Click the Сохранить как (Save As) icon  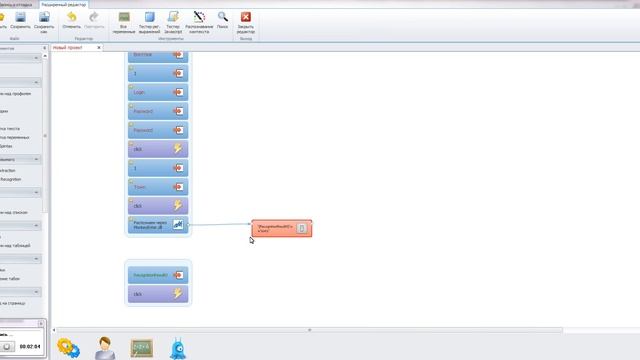point(44,17)
